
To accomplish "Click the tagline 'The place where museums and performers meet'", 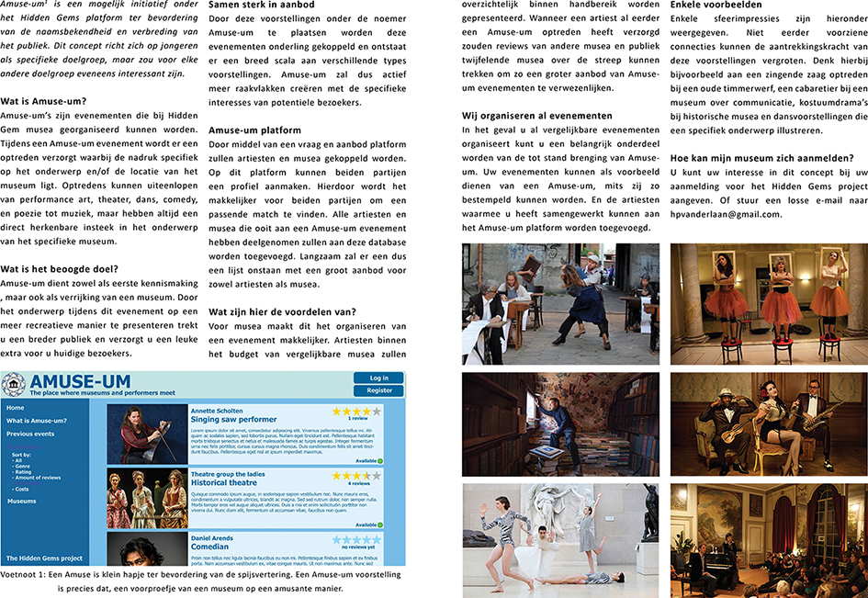I will point(102,392).
